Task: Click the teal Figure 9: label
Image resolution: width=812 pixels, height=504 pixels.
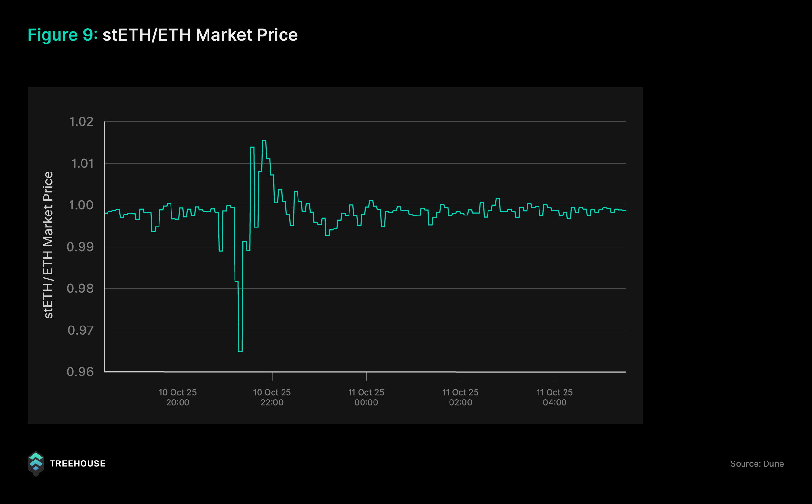Action: 62,35
